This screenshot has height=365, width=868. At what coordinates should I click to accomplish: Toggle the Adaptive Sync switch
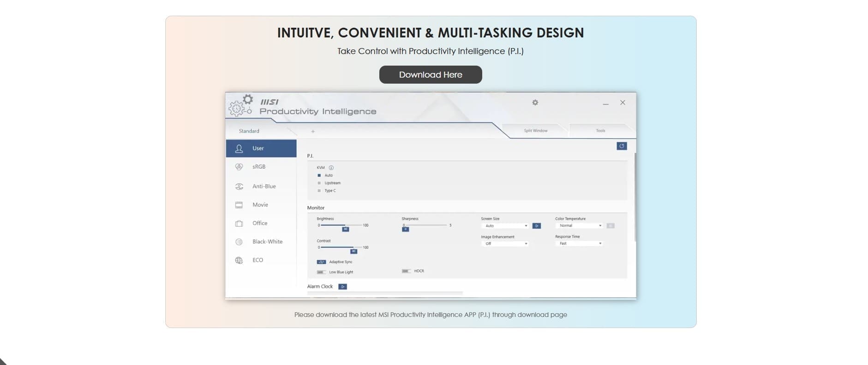click(321, 262)
